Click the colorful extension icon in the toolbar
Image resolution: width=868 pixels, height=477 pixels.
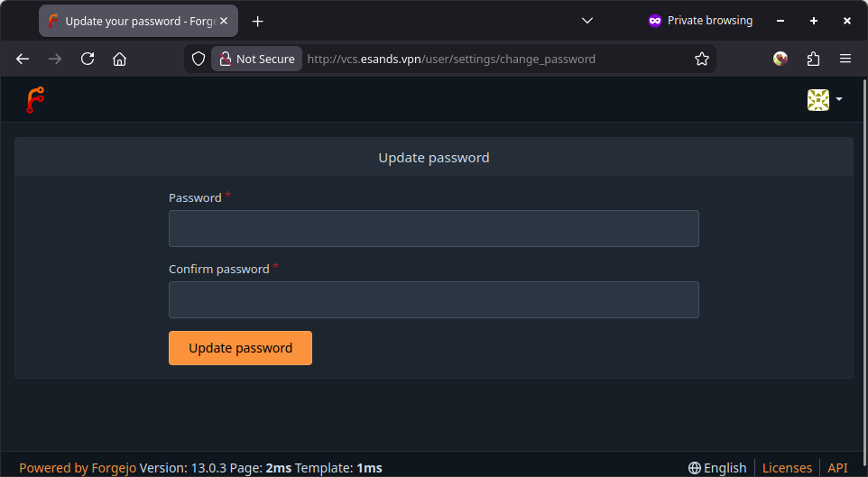tap(780, 59)
